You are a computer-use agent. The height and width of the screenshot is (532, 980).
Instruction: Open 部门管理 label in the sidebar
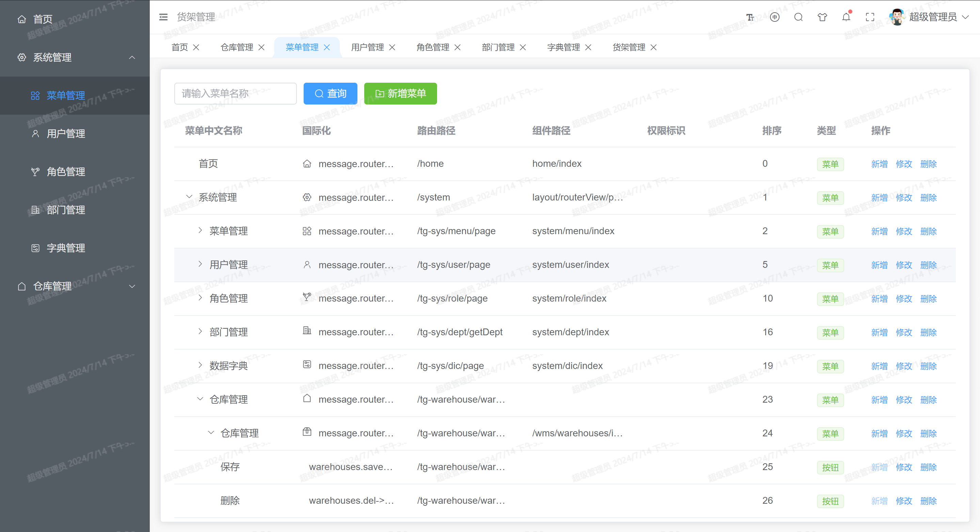(x=66, y=210)
